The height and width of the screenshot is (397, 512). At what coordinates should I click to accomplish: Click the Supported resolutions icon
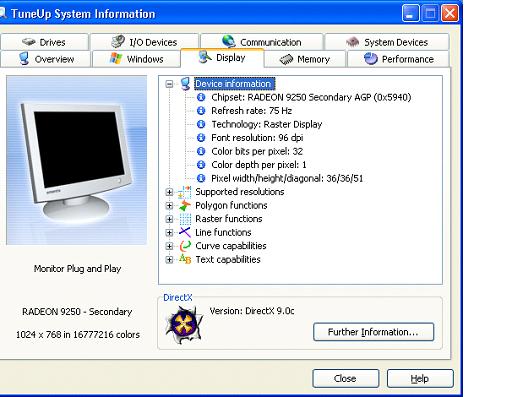[185, 192]
